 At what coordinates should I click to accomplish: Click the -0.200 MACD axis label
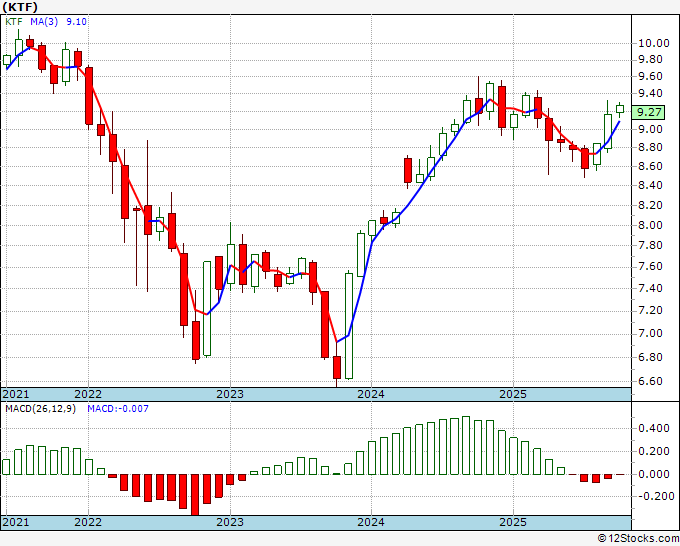[656, 497]
